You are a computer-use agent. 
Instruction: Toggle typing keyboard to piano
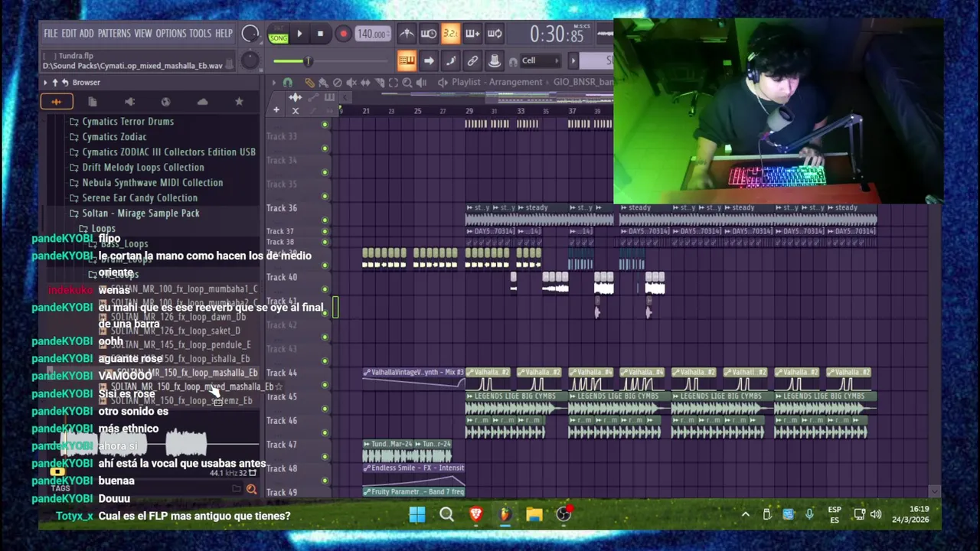(x=407, y=60)
